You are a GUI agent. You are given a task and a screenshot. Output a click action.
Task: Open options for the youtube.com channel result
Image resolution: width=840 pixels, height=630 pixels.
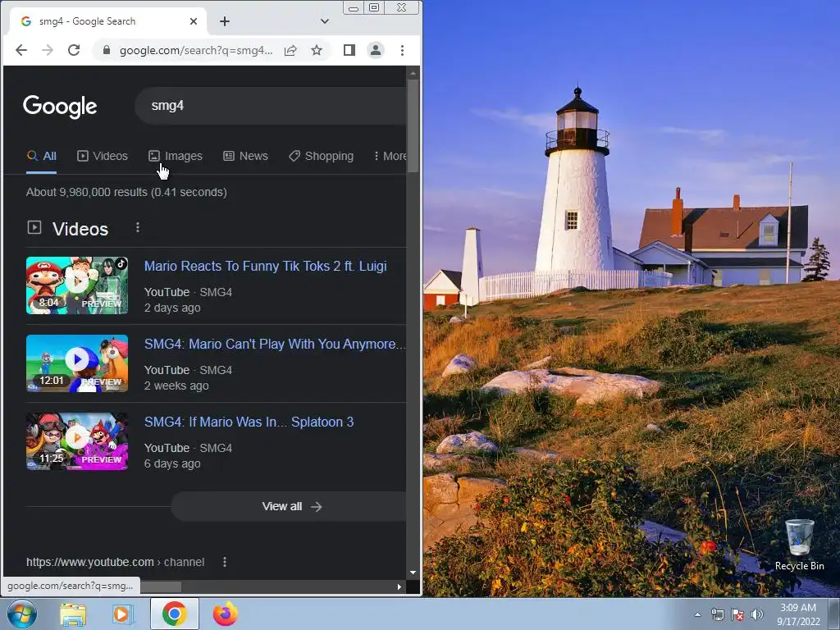click(225, 562)
